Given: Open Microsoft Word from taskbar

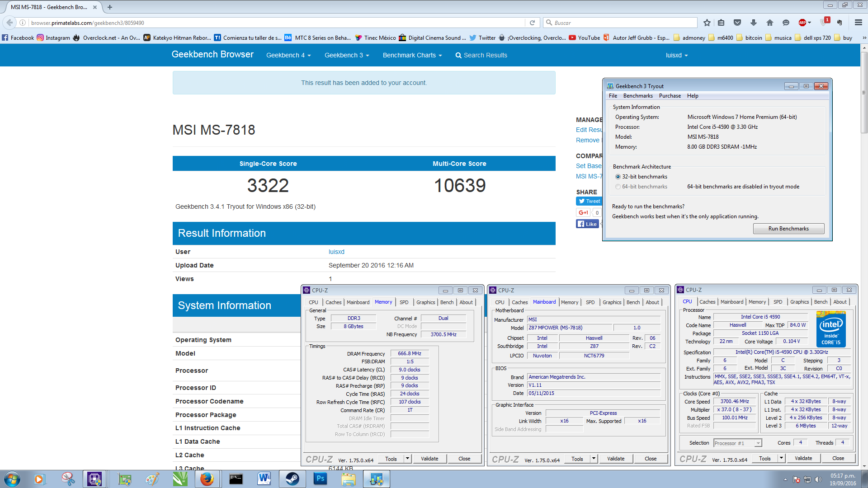Looking at the screenshot, I should click(264, 479).
